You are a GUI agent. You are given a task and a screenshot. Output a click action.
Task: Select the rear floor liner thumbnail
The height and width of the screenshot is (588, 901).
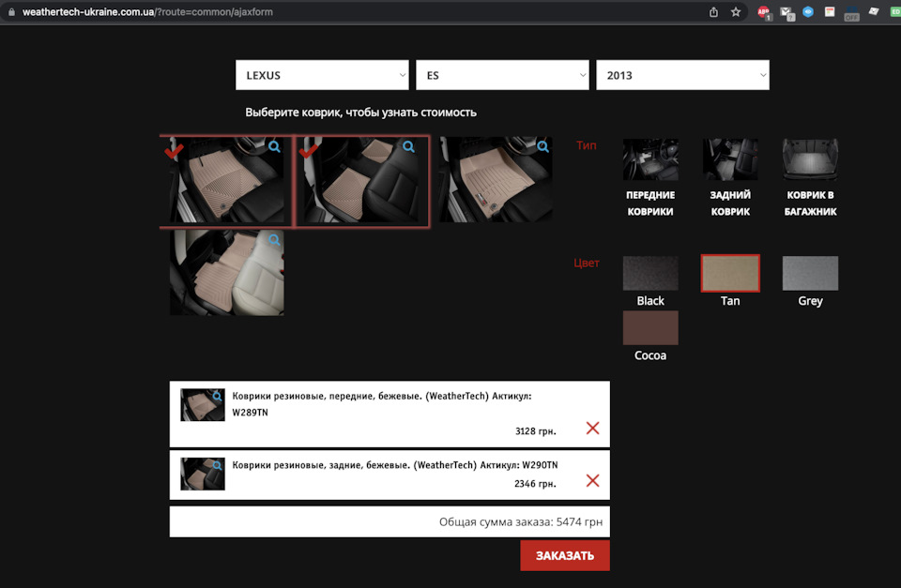coord(226,273)
